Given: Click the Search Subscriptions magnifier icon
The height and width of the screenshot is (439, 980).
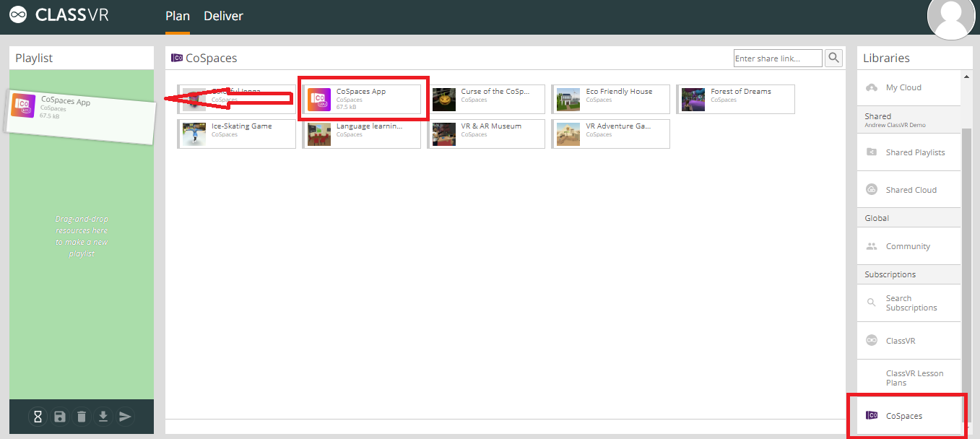Looking at the screenshot, I should pyautogui.click(x=872, y=303).
